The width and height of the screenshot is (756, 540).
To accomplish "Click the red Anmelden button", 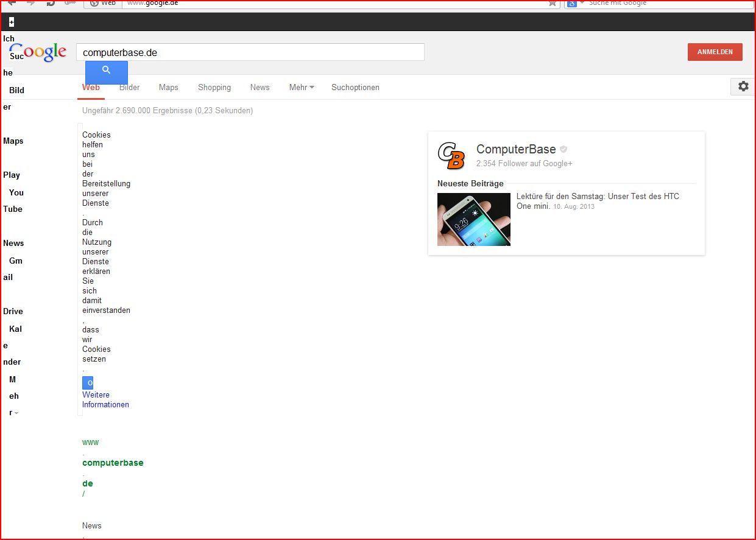I will pos(715,52).
